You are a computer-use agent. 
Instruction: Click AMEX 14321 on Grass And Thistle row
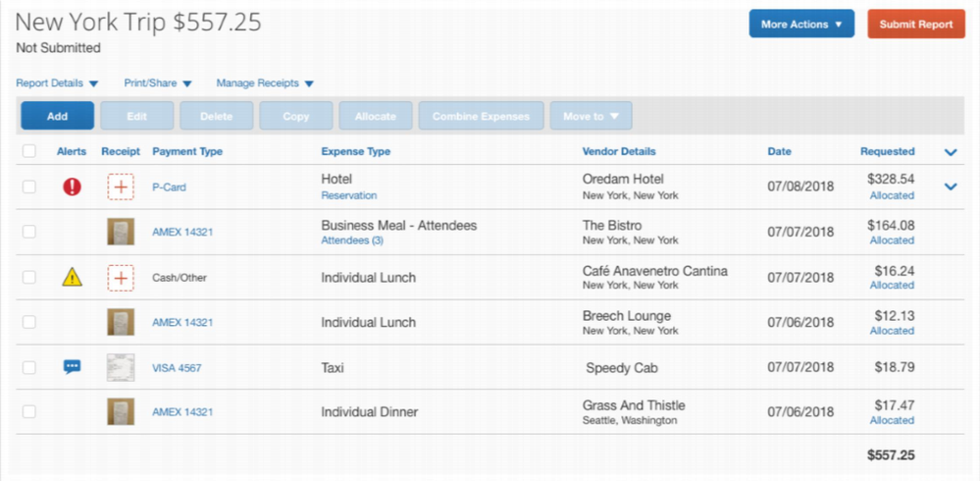click(182, 412)
